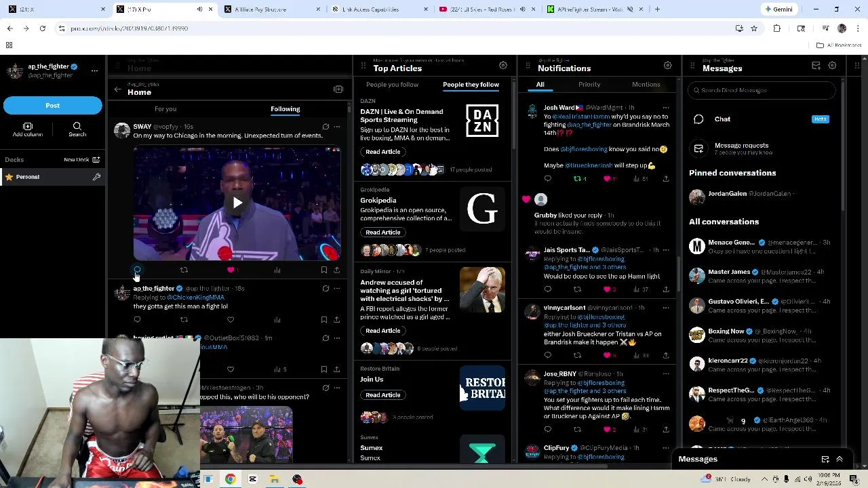The image size is (868, 488).
Task: Share Josh Ward's post
Action: coord(666,179)
